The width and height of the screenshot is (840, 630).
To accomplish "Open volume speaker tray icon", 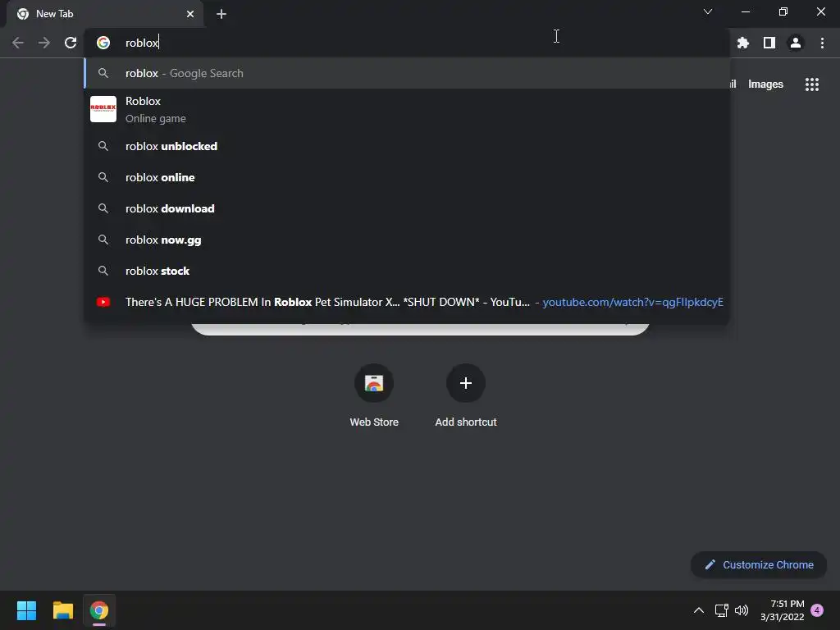I will click(x=742, y=610).
